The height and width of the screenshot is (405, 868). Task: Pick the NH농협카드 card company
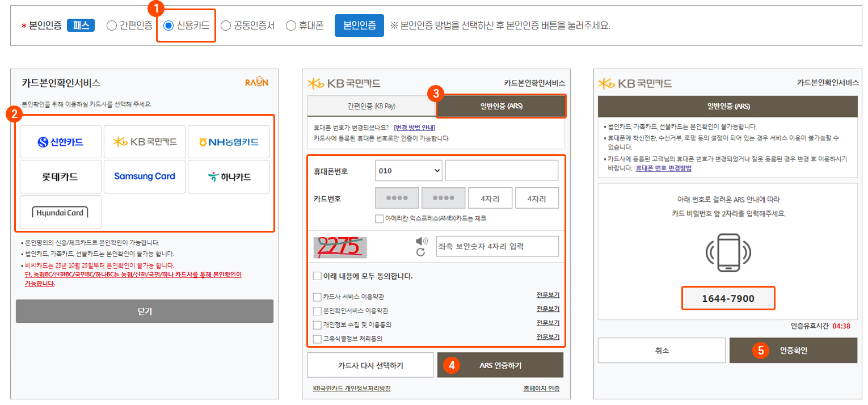pyautogui.click(x=229, y=142)
